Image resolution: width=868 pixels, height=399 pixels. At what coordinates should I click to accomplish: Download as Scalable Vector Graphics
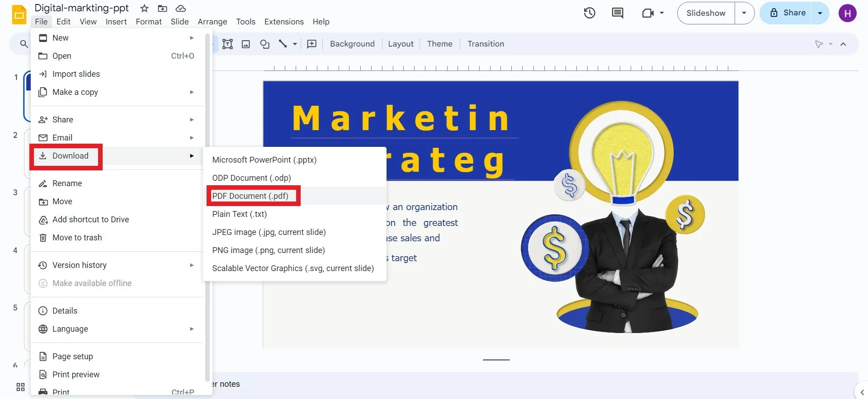[295, 268]
